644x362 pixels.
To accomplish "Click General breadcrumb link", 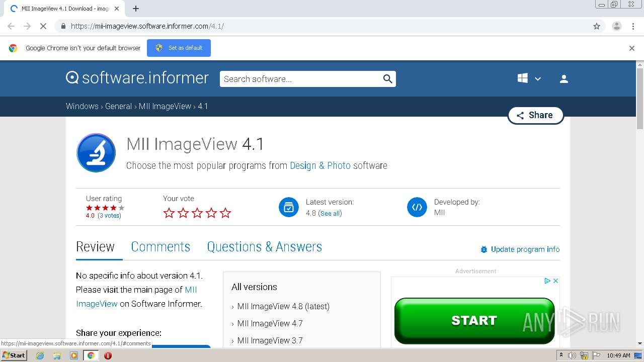I will pyautogui.click(x=118, y=106).
